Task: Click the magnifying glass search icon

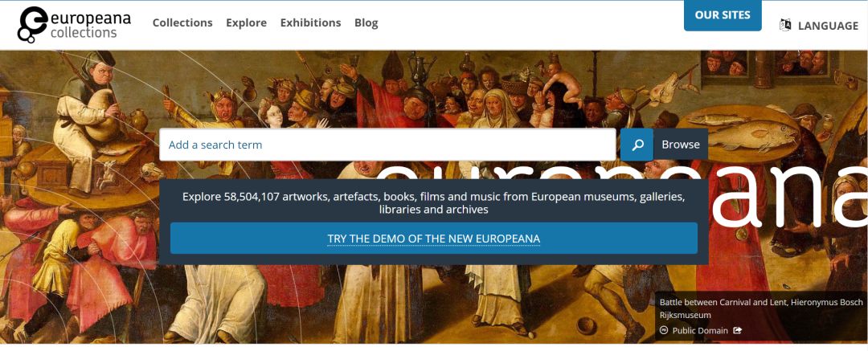Action: (x=637, y=145)
